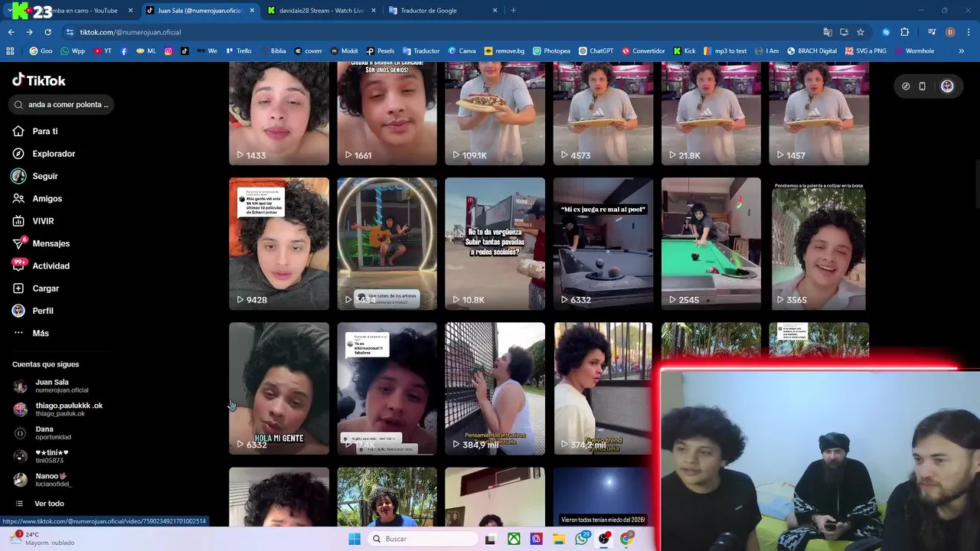The width and height of the screenshot is (980, 551).
Task: Open tini followed account
Action: click(x=41, y=456)
